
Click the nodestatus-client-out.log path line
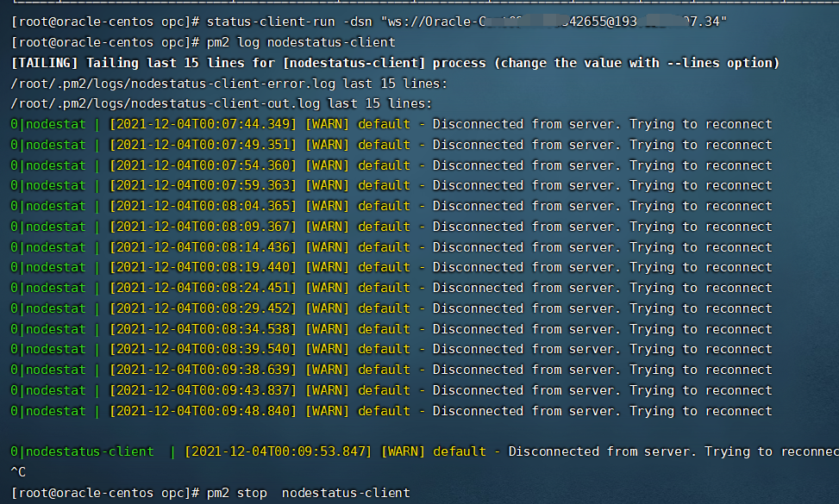pyautogui.click(x=222, y=103)
